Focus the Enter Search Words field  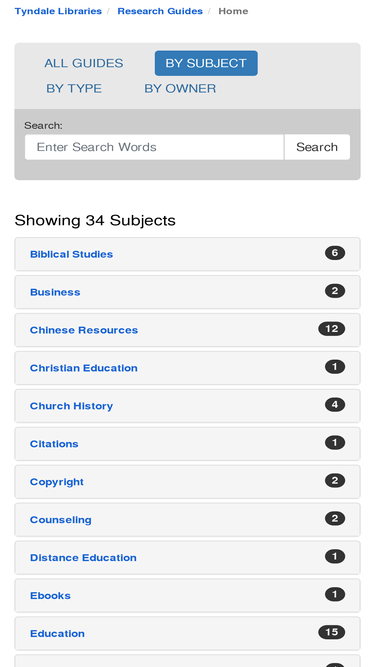(154, 147)
